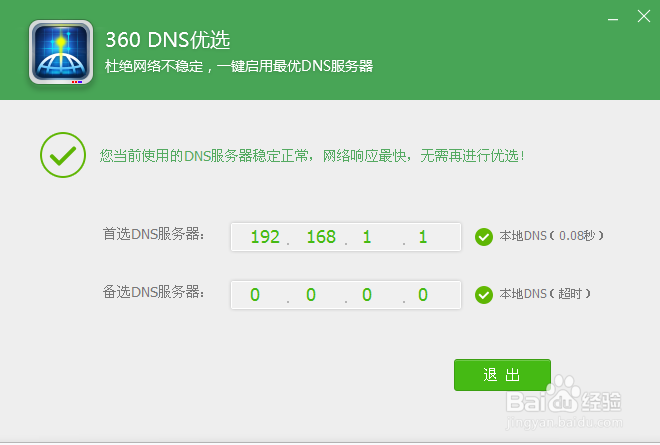Click the 退出 button to exit
The width and height of the screenshot is (660, 445).
click(x=502, y=375)
